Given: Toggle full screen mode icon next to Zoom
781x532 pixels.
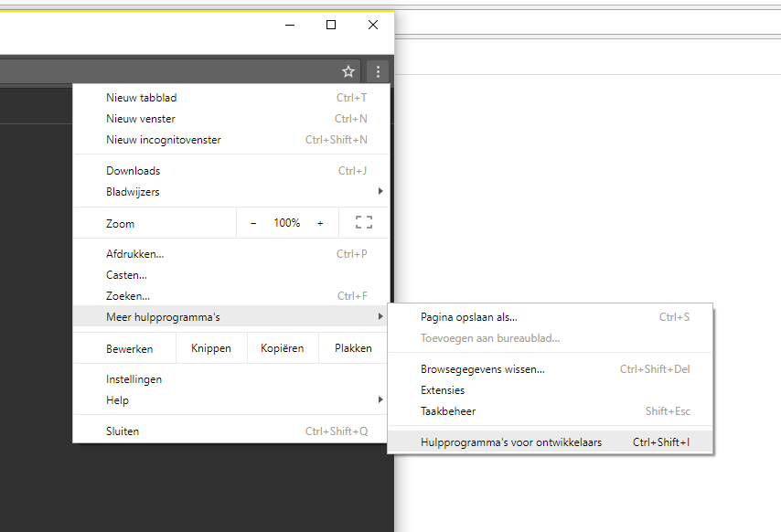Looking at the screenshot, I should click(364, 222).
